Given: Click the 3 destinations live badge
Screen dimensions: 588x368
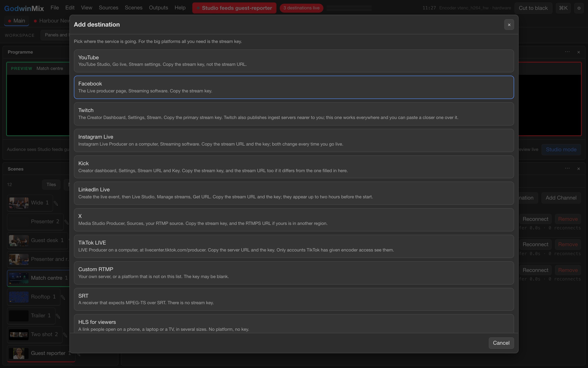Looking at the screenshot, I should tap(301, 8).
